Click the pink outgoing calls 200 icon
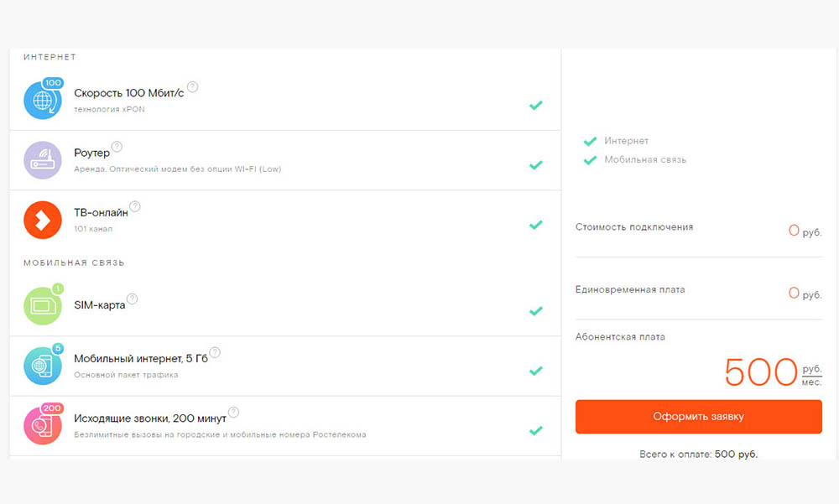The height and width of the screenshot is (504, 839). coord(42,425)
